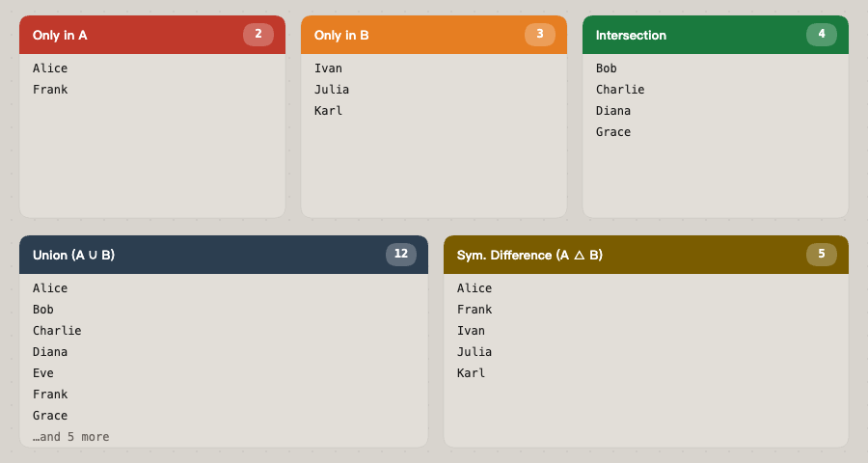Click the Intersection count badge showing 4
This screenshot has width=868, height=463.
[x=822, y=35]
